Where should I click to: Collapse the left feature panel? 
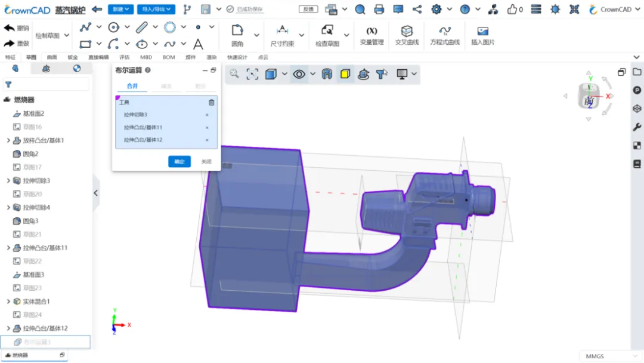tap(95, 193)
